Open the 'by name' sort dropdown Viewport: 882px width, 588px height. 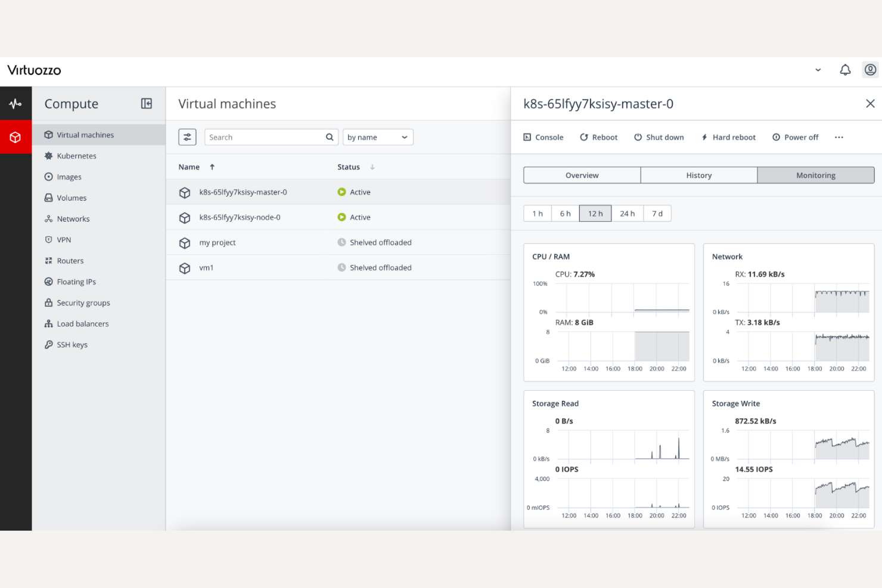click(x=378, y=136)
